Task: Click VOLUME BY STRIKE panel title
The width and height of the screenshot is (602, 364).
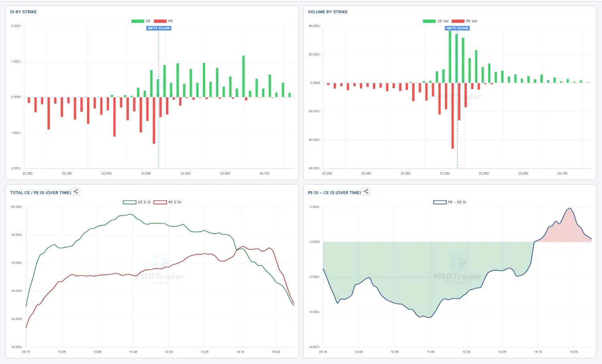Action: (x=327, y=12)
